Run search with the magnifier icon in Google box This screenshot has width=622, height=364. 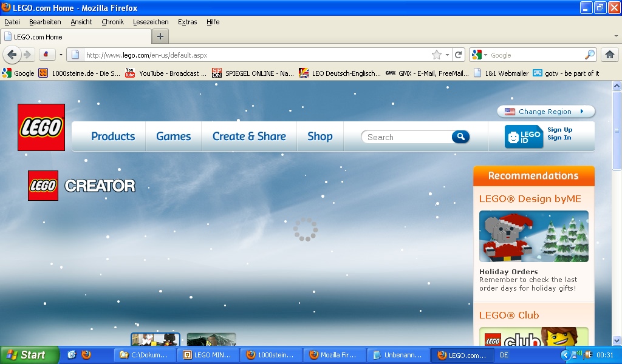pos(590,55)
